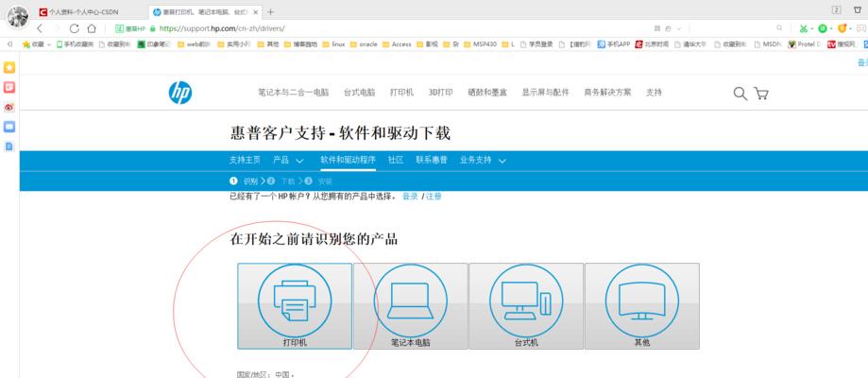Open the HP site search magnifier
This screenshot has width=868, height=378.
(x=740, y=94)
